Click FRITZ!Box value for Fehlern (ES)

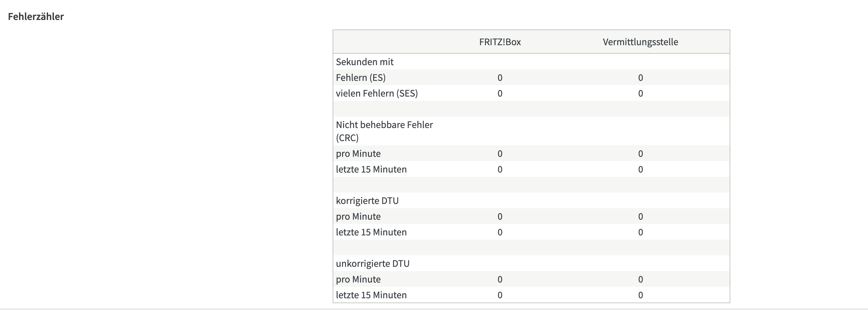click(500, 78)
